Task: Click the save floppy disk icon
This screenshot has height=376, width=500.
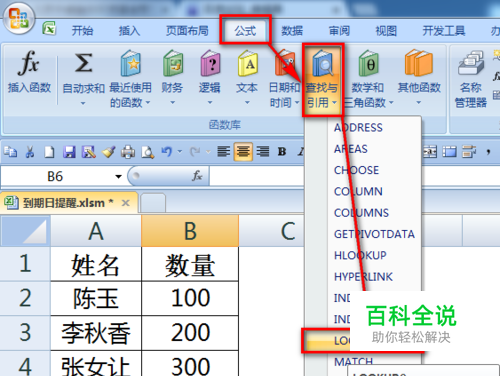Action: [x=69, y=152]
